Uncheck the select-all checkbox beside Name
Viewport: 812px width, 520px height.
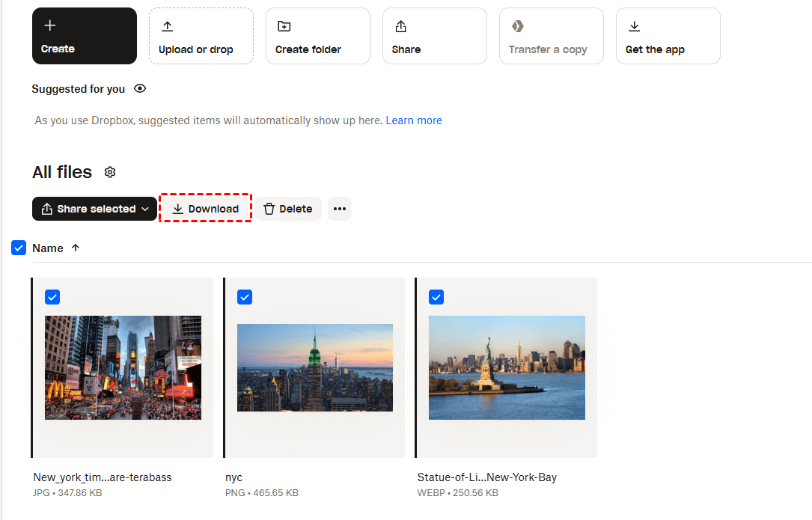coord(19,248)
